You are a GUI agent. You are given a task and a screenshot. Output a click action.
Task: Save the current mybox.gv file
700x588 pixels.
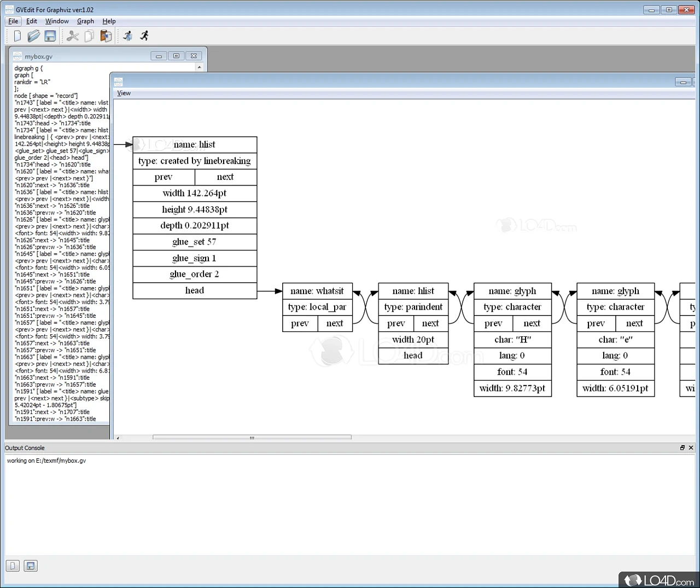click(50, 36)
